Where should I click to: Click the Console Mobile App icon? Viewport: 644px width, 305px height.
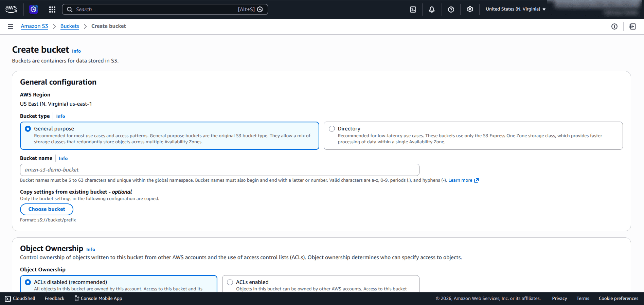[77, 298]
